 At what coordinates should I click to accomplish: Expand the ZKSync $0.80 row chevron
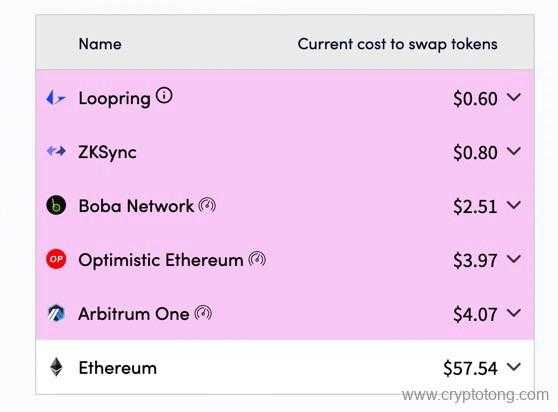tap(514, 151)
